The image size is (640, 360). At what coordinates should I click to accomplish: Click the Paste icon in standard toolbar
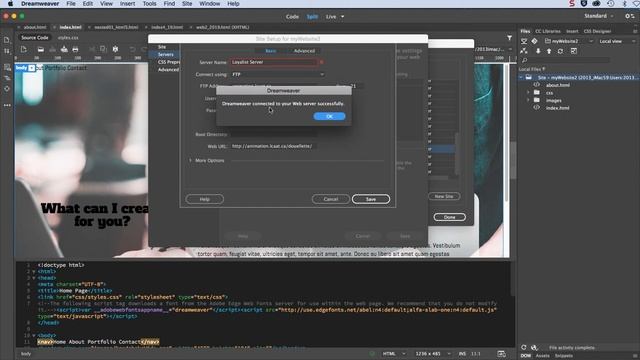(x=116, y=49)
